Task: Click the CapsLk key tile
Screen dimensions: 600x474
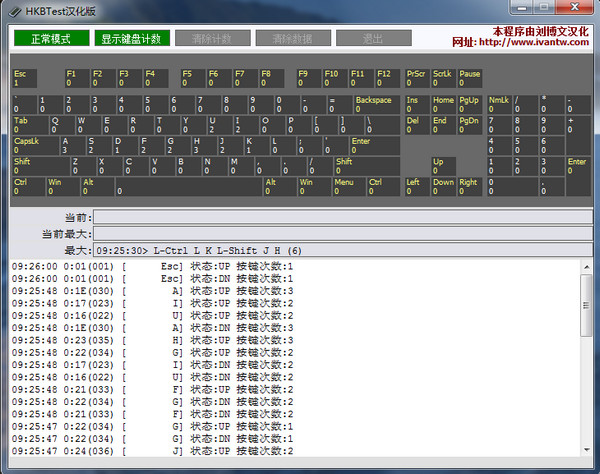Action: pyautogui.click(x=34, y=146)
